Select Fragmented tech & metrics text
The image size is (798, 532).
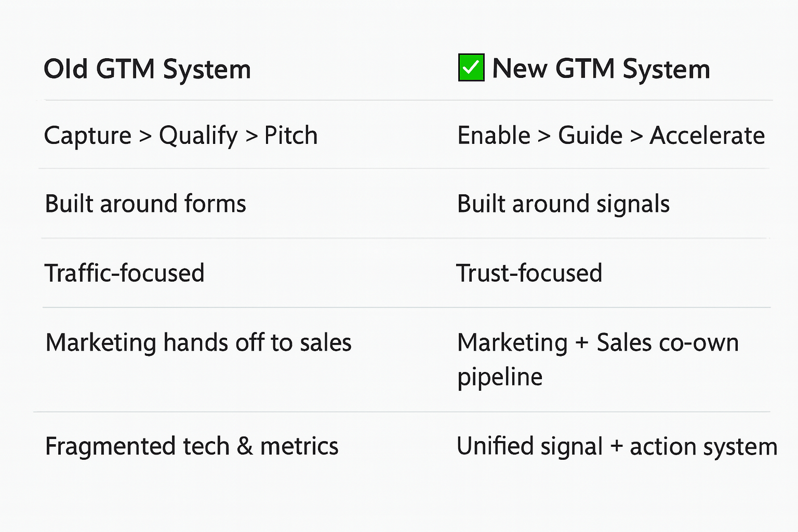(192, 446)
